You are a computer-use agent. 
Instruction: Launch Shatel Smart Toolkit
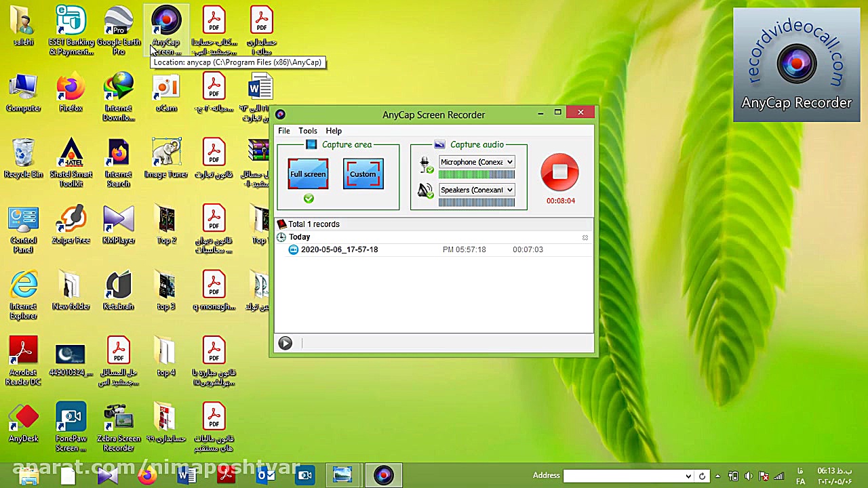click(x=71, y=163)
